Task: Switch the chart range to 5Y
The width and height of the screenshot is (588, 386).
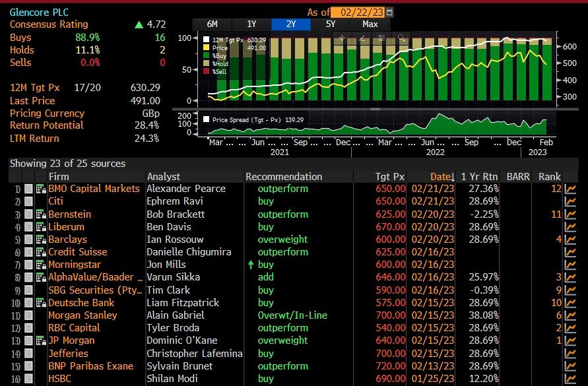Action: [x=331, y=24]
